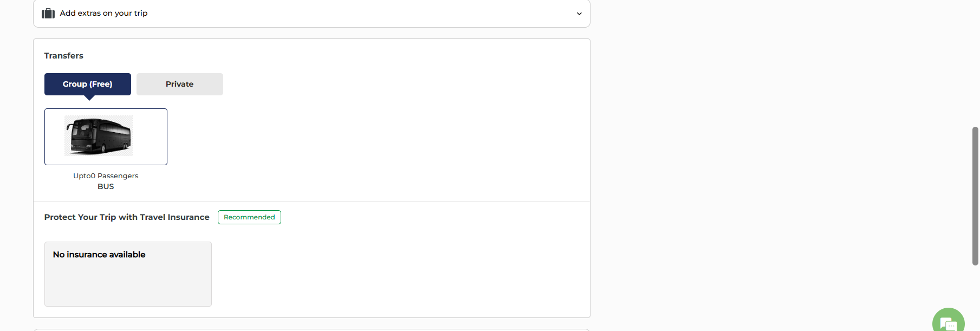
Task: Click the Recommended badge
Action: (x=249, y=217)
